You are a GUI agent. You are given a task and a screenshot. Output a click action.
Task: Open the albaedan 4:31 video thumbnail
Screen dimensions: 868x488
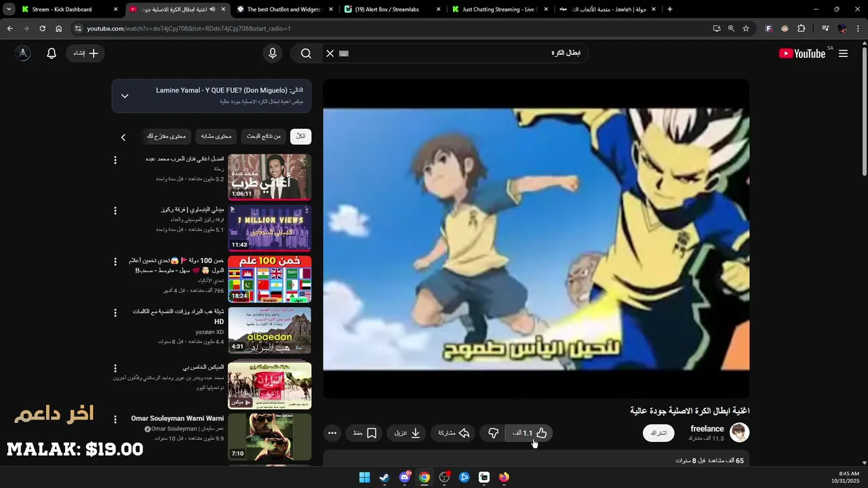[x=269, y=330]
